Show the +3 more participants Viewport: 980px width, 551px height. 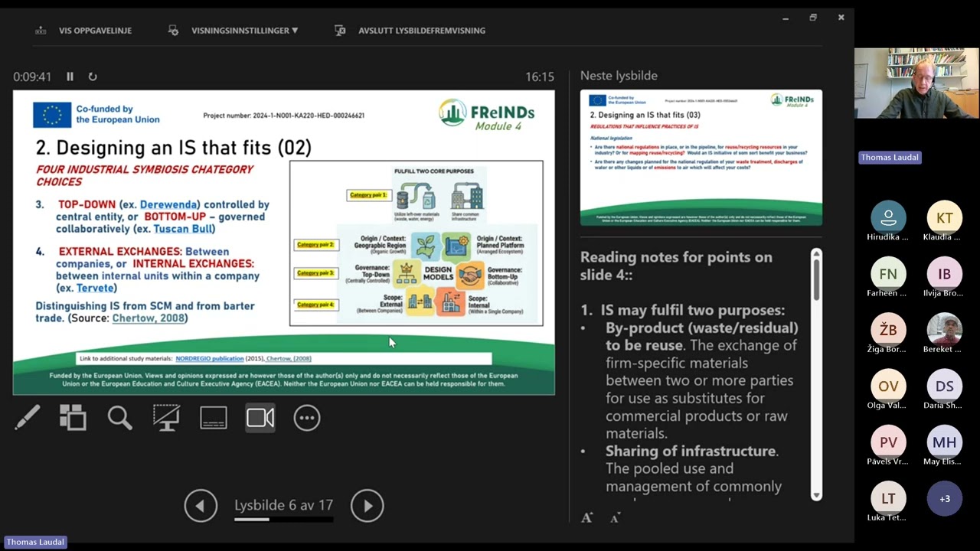[x=944, y=498]
